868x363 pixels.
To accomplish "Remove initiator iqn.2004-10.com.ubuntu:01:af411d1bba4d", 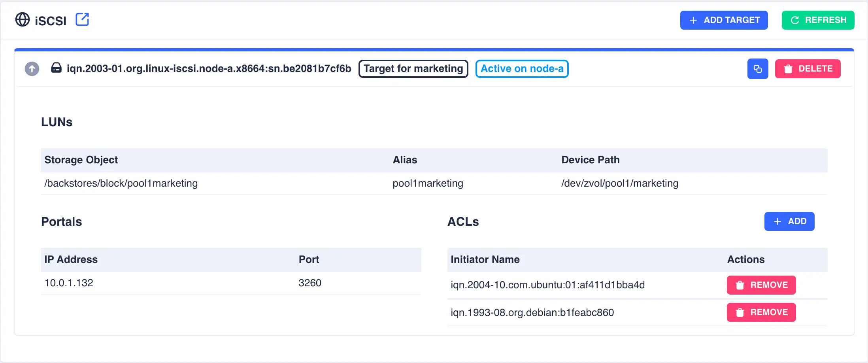I will tap(761, 285).
